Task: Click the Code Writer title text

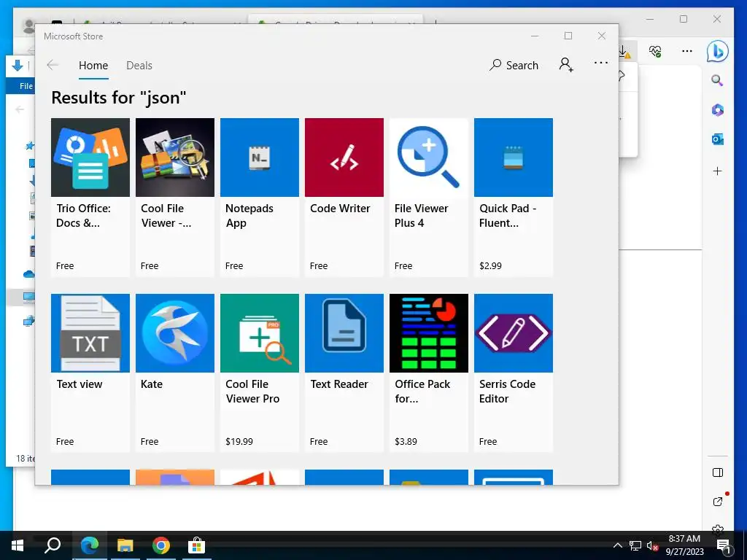Action: 340,208
